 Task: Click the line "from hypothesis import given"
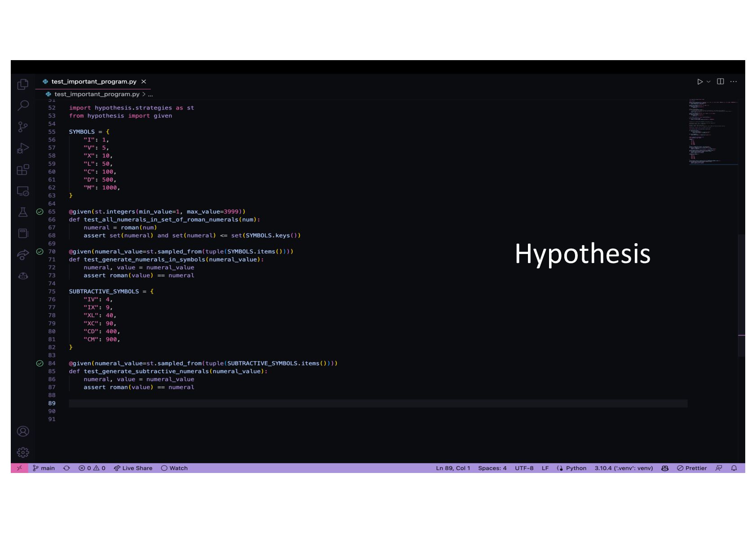click(x=121, y=116)
